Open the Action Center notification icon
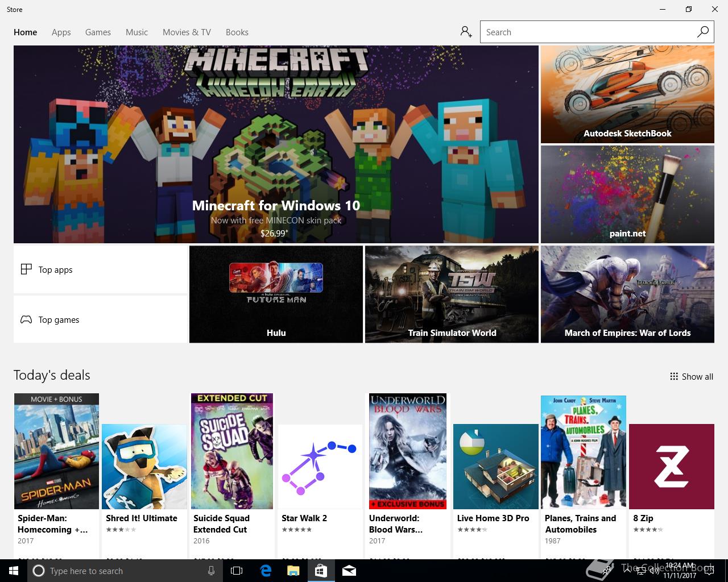Viewport: 728px width, 582px height. (x=709, y=571)
